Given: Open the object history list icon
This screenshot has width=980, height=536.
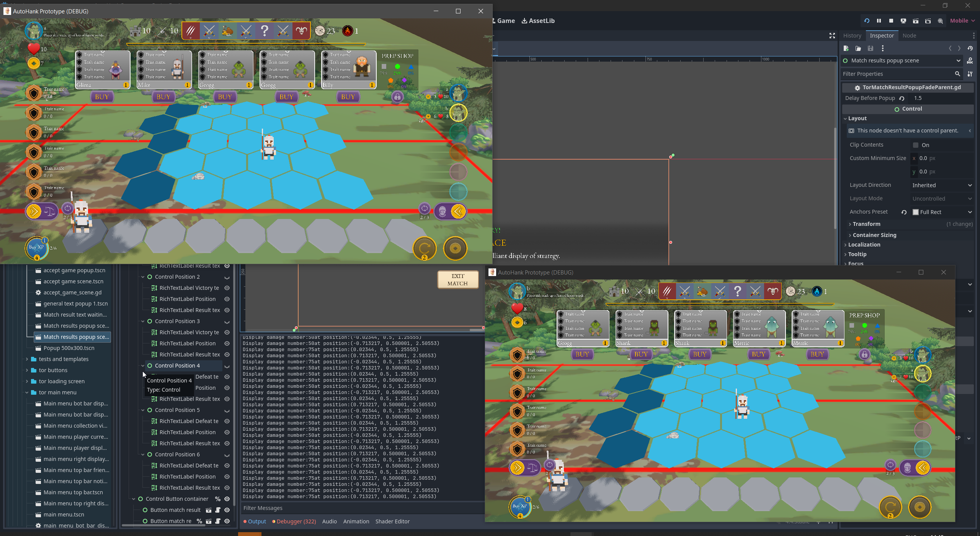Looking at the screenshot, I should click(970, 48).
